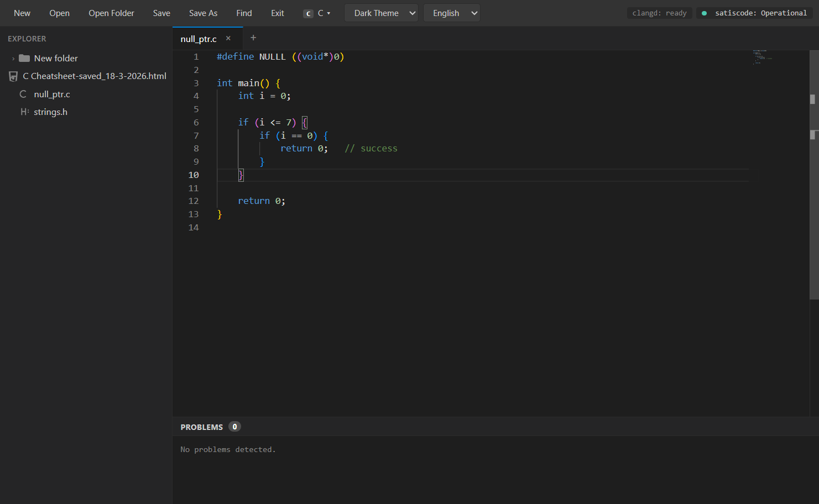This screenshot has height=504, width=819.
Task: Click Open in the top menu
Action: (59, 13)
